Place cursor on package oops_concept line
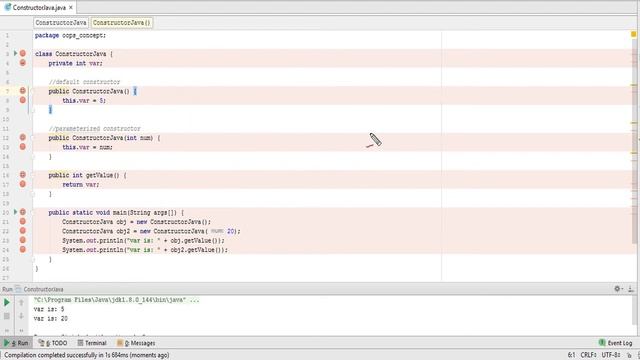640x360 pixels. tap(70, 36)
